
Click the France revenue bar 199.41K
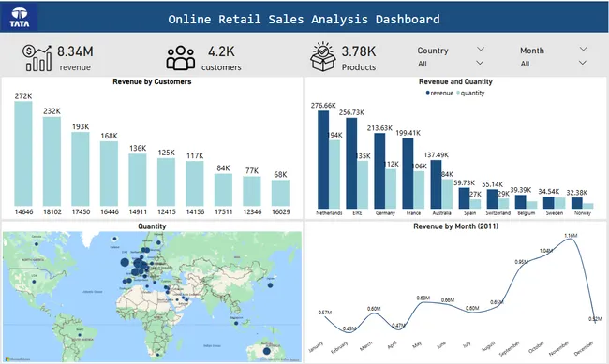(x=408, y=173)
